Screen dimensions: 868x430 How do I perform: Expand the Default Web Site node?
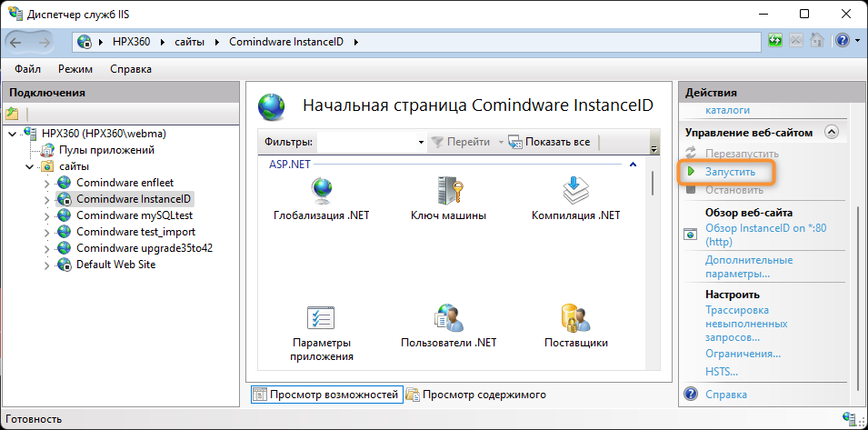[x=47, y=265]
